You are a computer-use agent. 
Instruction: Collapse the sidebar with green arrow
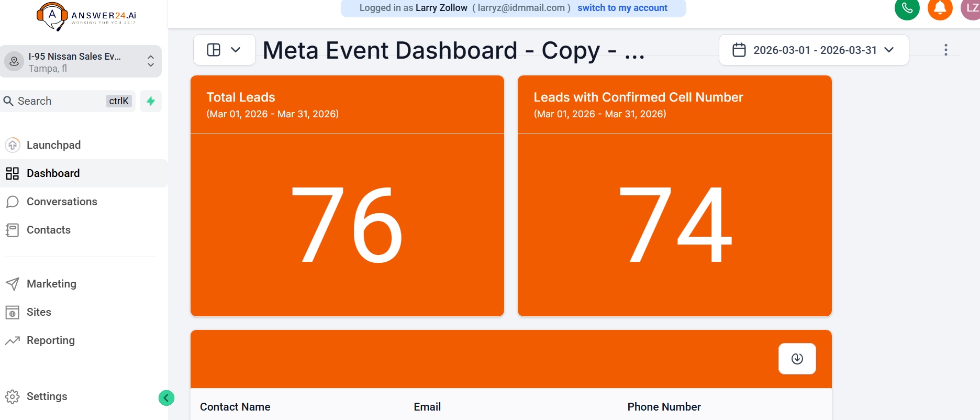point(166,398)
